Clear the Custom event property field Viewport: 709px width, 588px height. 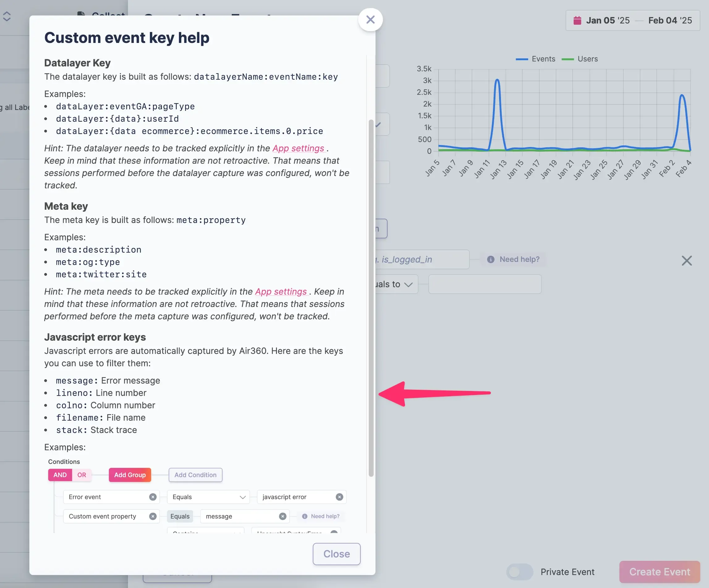[153, 516]
